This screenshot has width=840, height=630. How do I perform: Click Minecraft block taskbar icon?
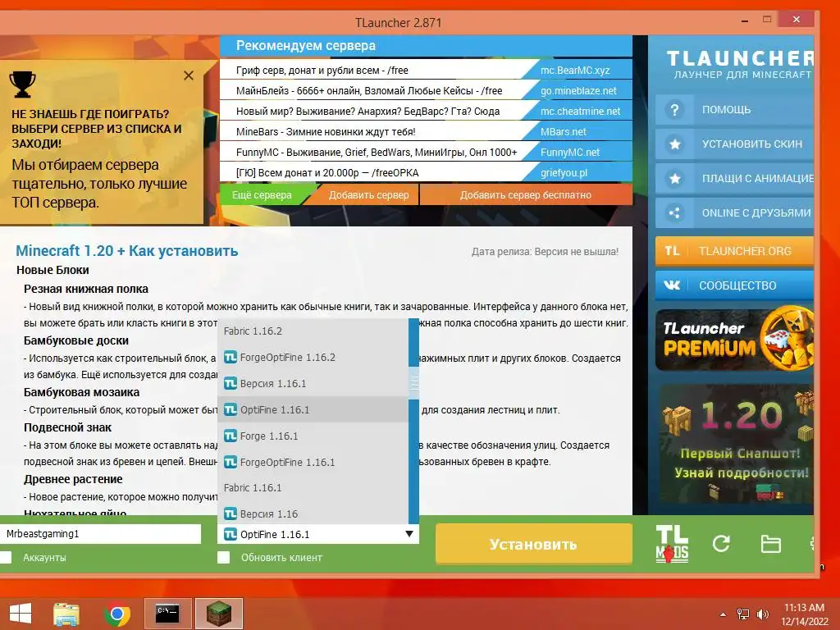tap(219, 614)
